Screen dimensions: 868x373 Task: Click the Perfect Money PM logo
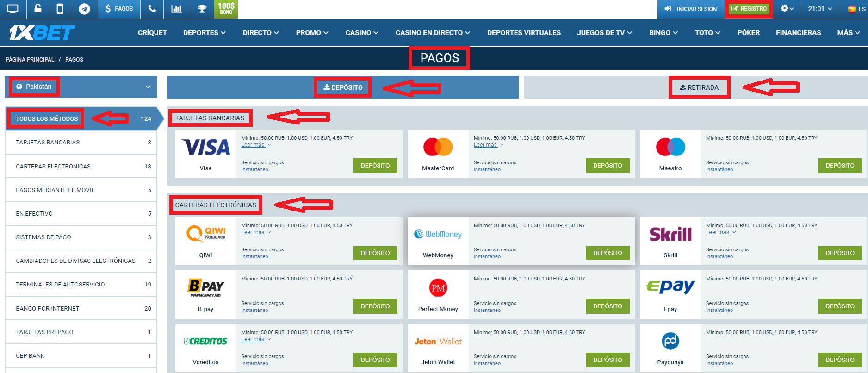pos(438,288)
